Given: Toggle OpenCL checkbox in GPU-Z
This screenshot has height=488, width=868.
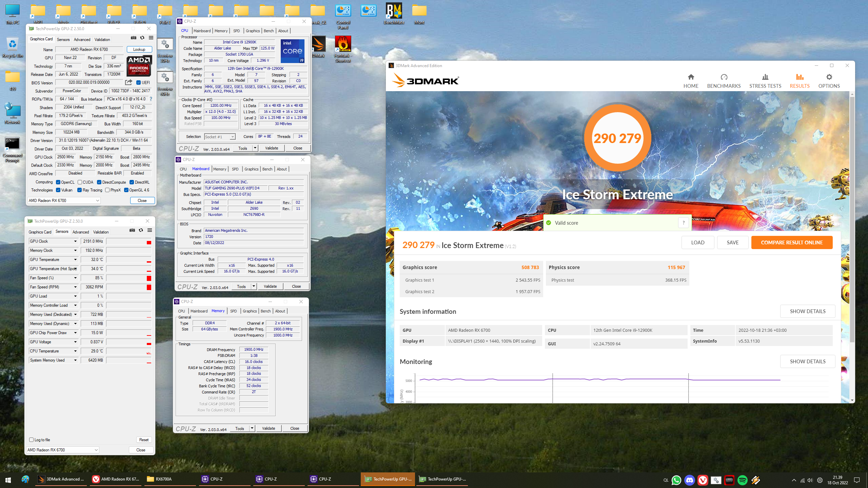Looking at the screenshot, I should pos(58,182).
